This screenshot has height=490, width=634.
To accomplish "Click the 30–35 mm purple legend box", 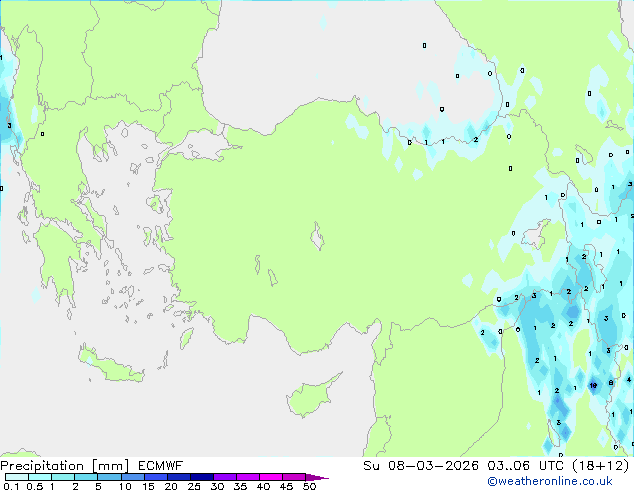I will click(x=225, y=477).
